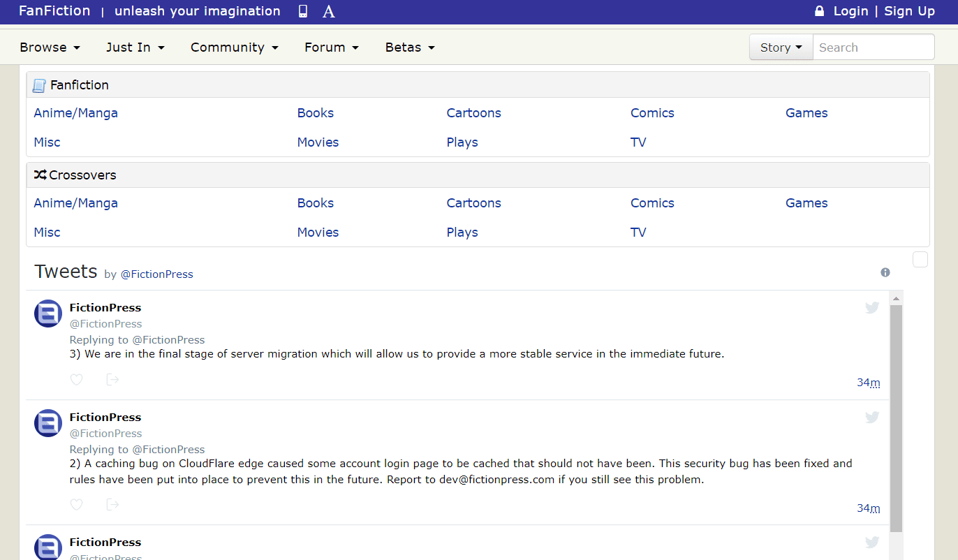Click Twitter bird on server migration tweet
Screen dimensions: 958x560
pos(872,307)
